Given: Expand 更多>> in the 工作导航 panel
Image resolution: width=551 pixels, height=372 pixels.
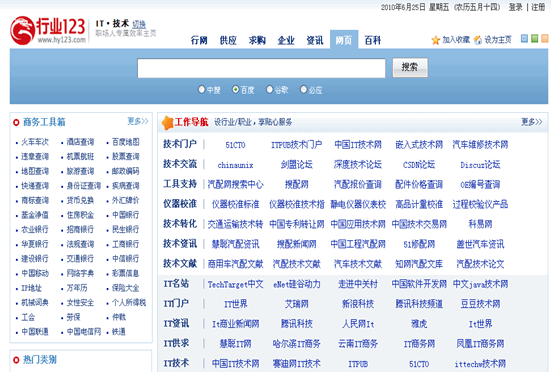Looking at the screenshot, I should coord(532,122).
